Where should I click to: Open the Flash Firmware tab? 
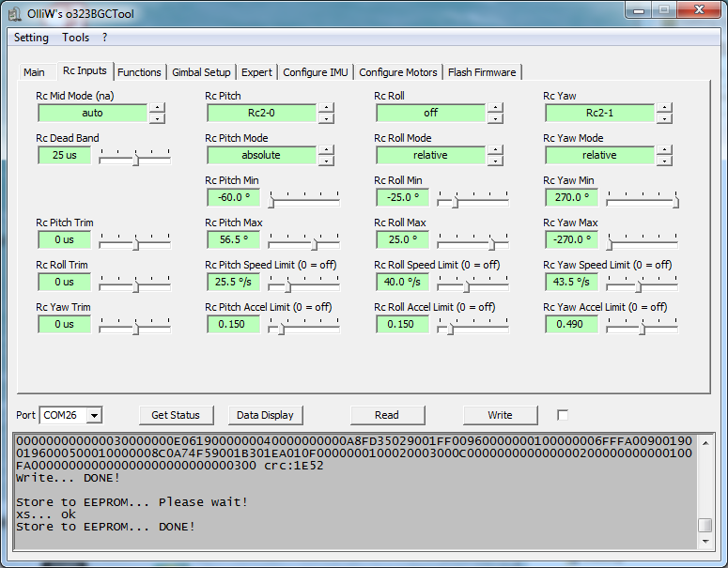tap(482, 72)
